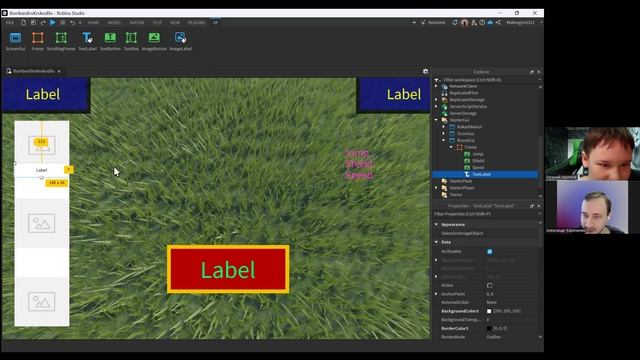The image size is (640, 360).
Task: Click the Shield TextButton icon in Explorer
Action: (467, 161)
